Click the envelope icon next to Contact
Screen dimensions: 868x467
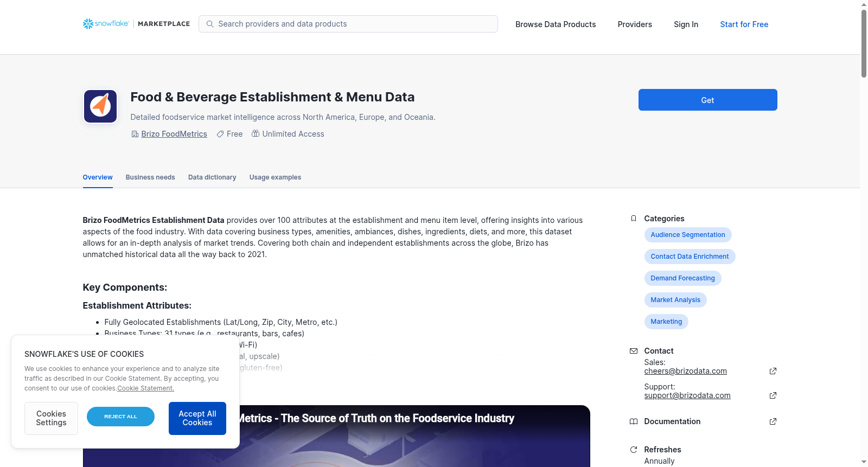(634, 351)
